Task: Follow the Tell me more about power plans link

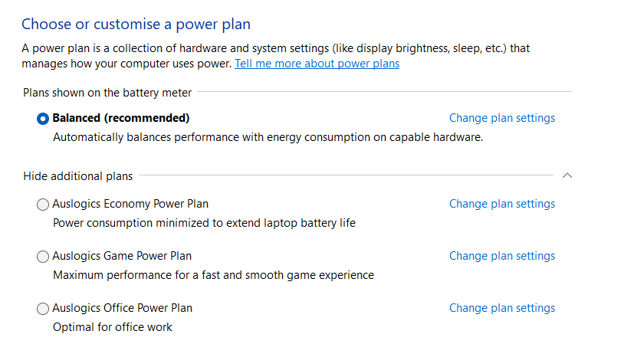Action: pos(317,64)
